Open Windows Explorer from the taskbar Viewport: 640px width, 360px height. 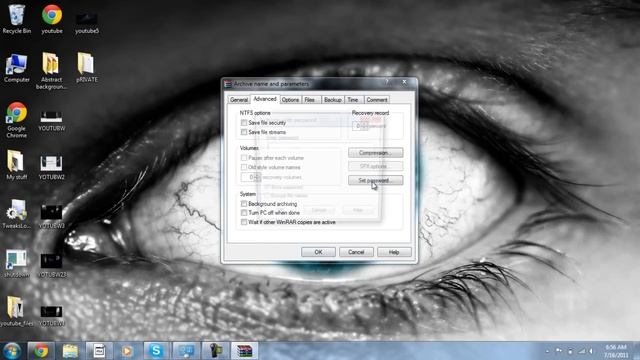click(x=70, y=351)
